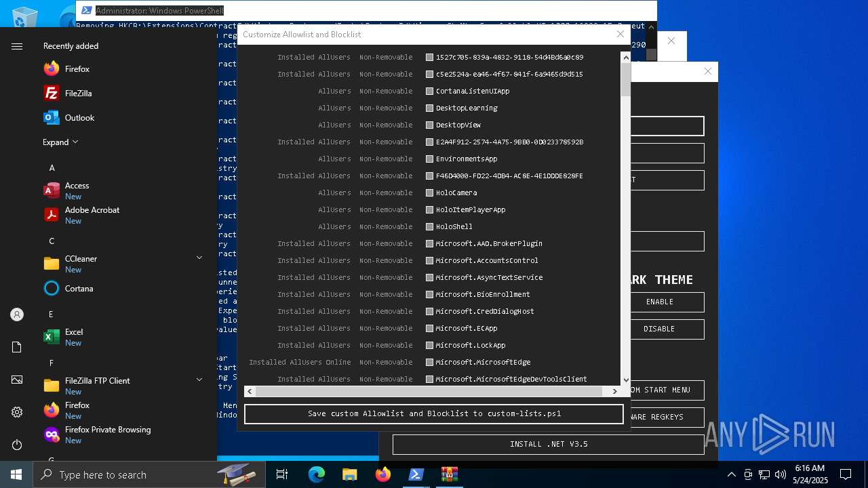
Task: Toggle the HoloCamera checkbox
Action: 429,193
